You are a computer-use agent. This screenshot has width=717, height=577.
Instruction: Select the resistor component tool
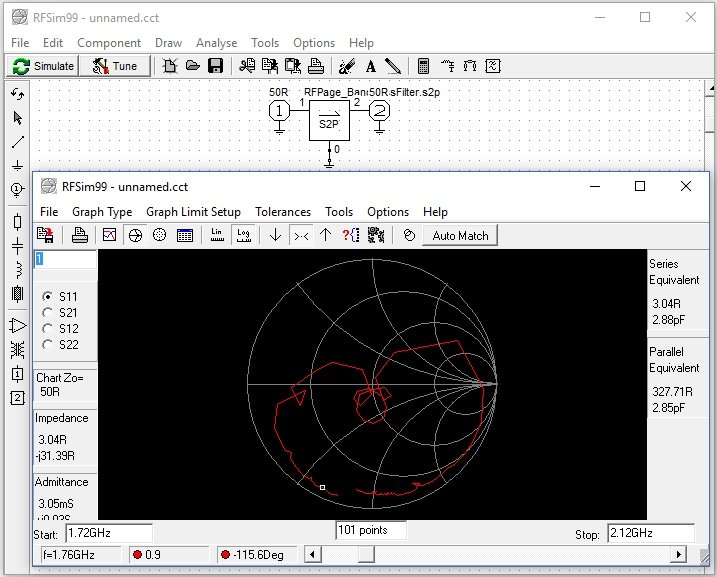tap(17, 222)
